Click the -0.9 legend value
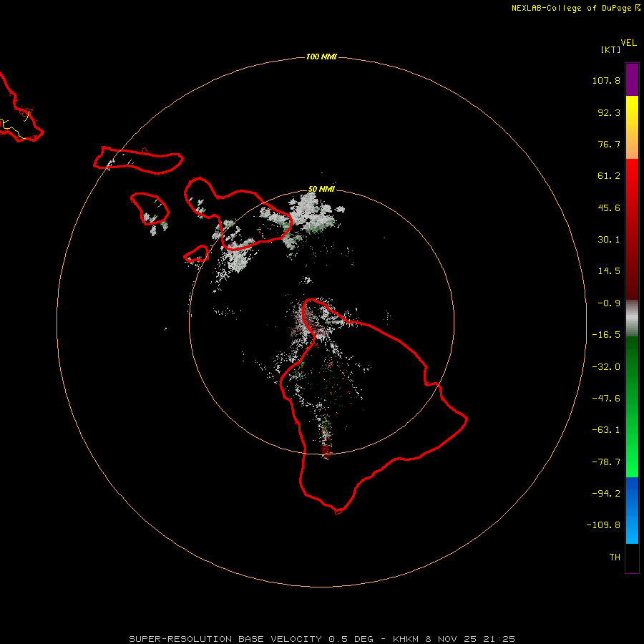This screenshot has height=644, width=644. pyautogui.click(x=609, y=303)
